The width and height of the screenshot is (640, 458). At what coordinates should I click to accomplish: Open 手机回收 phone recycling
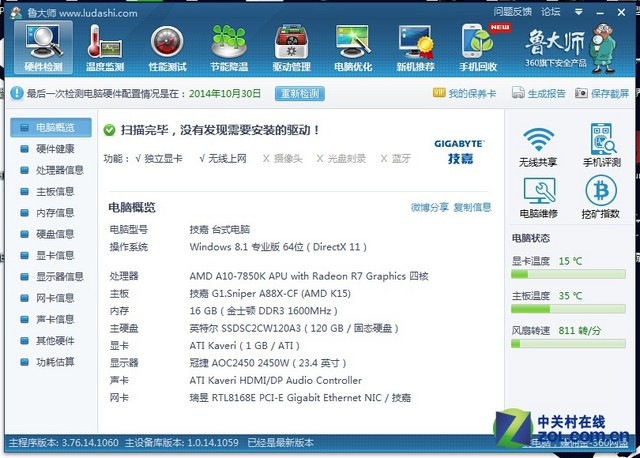(478, 48)
